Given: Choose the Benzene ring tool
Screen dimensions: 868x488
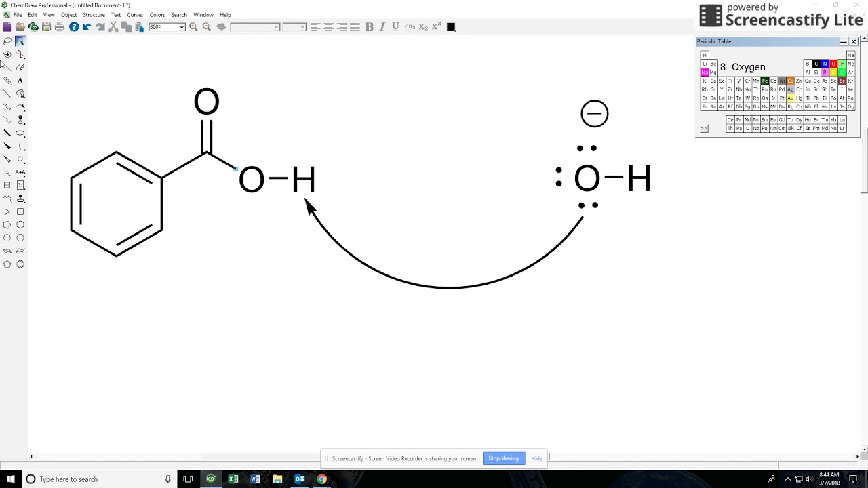Looking at the screenshot, I should [20, 264].
